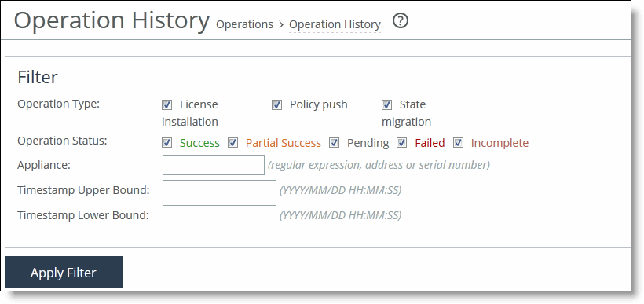644x304 pixels.
Task: Uncheck the Policy push checkbox
Action: tap(276, 105)
